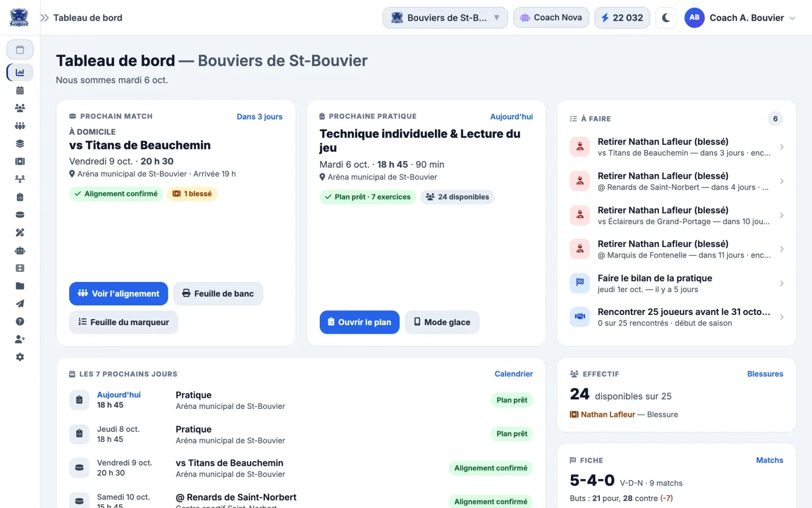Click Ouvrir le plan button
Viewport: 812px width, 508px height.
[359, 322]
